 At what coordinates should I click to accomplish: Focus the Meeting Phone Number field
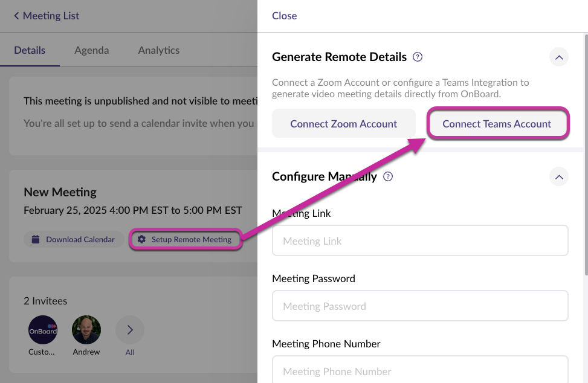(420, 370)
